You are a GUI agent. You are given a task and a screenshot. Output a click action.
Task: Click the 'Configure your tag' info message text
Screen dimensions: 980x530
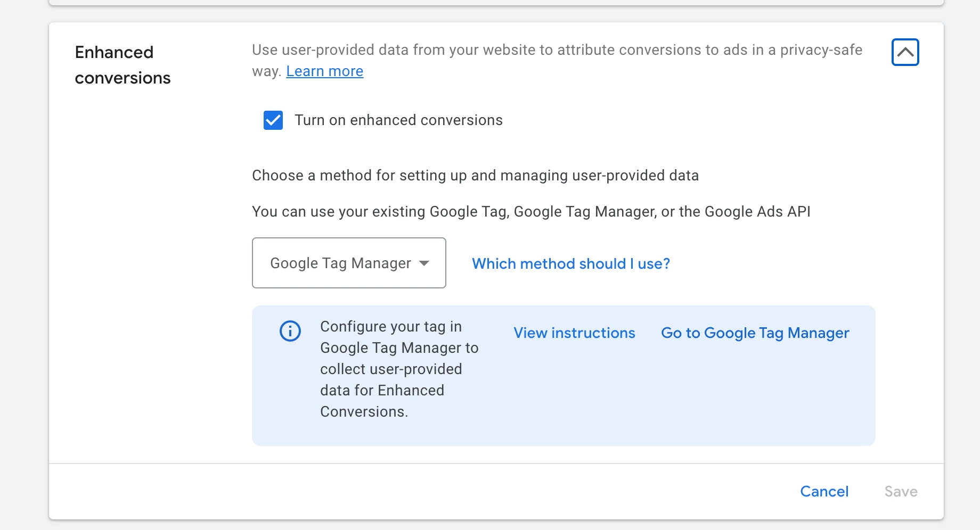(398, 369)
